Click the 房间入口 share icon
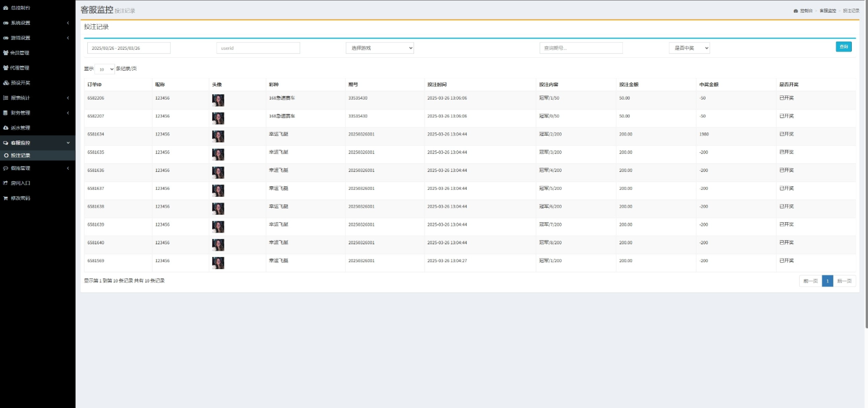The image size is (868, 408). [6, 183]
